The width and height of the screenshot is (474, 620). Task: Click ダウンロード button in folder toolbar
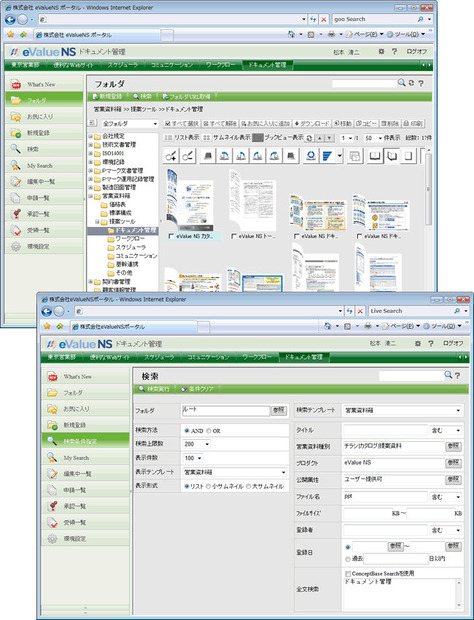click(312, 123)
